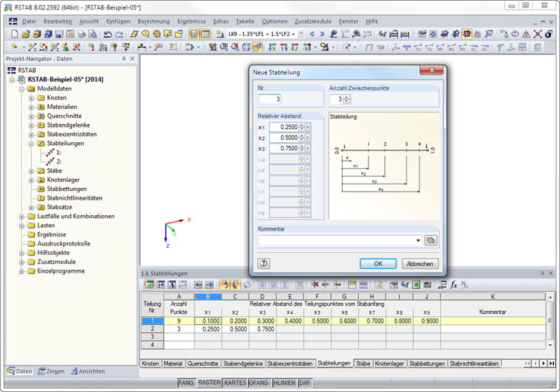Image resolution: width=560 pixels, height=392 pixels.
Task: Switch to the Knotenlager table tab
Action: point(389,363)
